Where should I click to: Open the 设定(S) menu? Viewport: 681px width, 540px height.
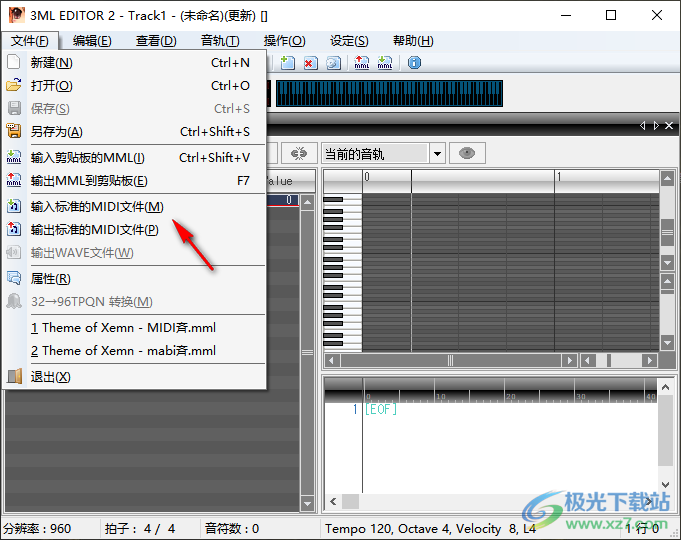pyautogui.click(x=349, y=41)
